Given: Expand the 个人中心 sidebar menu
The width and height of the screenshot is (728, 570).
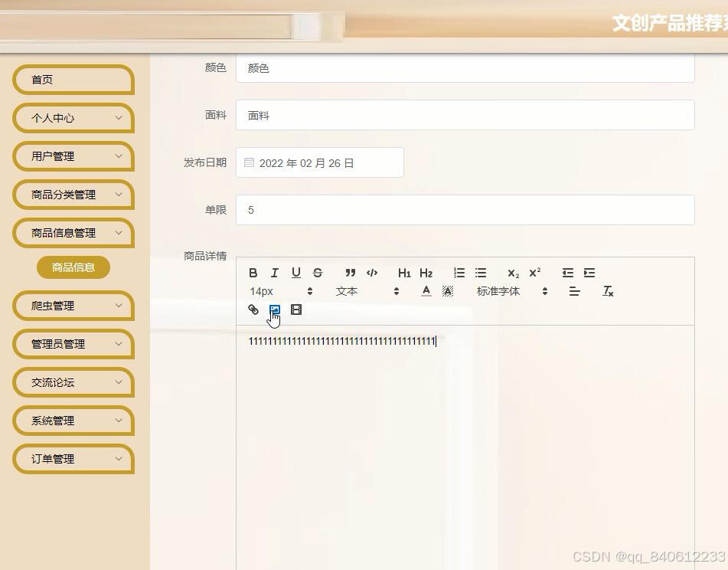Looking at the screenshot, I should [73, 118].
